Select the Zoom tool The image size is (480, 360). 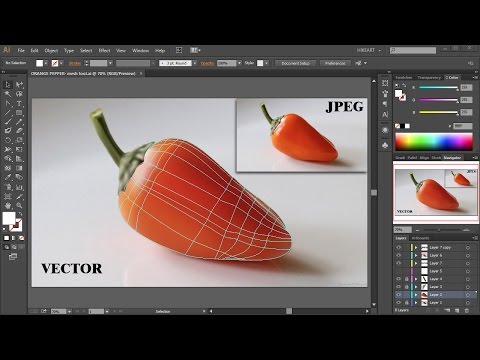pos(19,206)
